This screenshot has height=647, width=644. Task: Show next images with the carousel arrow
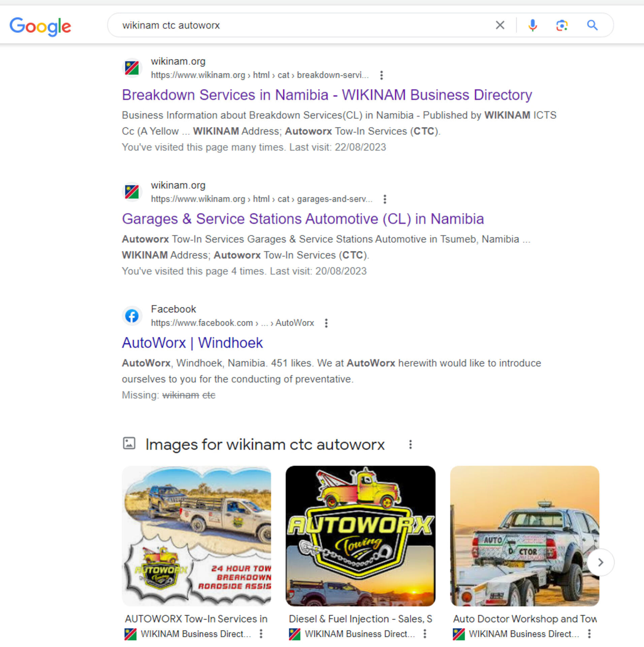601,562
